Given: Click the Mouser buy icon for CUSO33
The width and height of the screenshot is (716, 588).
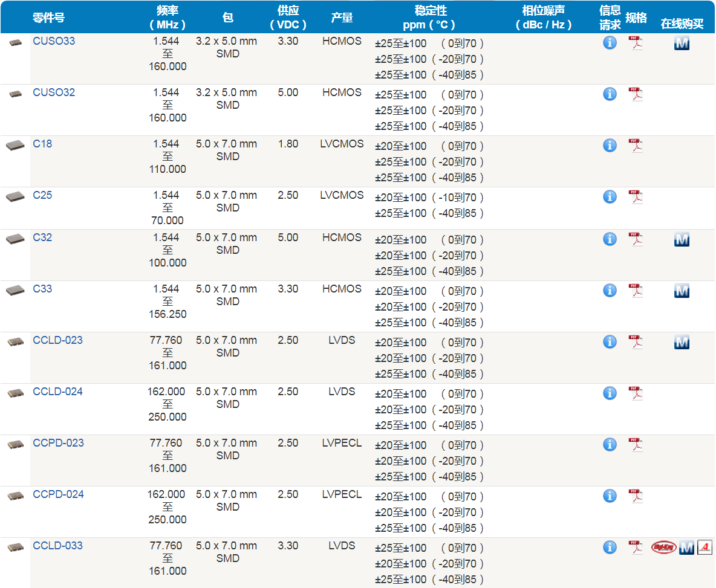Looking at the screenshot, I should 682,43.
